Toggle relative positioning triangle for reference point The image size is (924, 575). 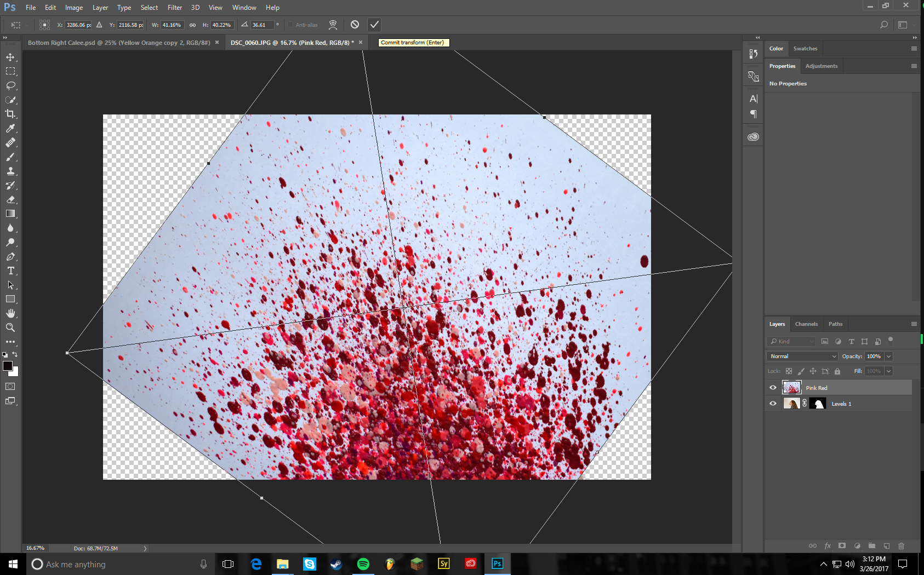pyautogui.click(x=99, y=25)
